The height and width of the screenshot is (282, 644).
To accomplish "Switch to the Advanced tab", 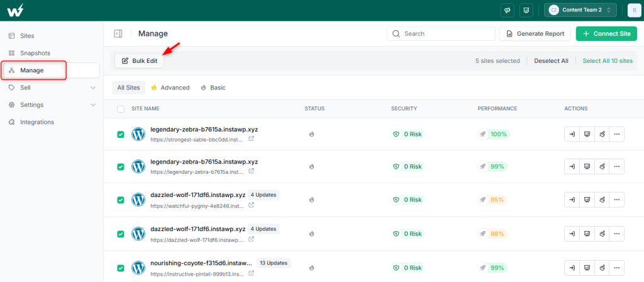I will click(x=170, y=87).
